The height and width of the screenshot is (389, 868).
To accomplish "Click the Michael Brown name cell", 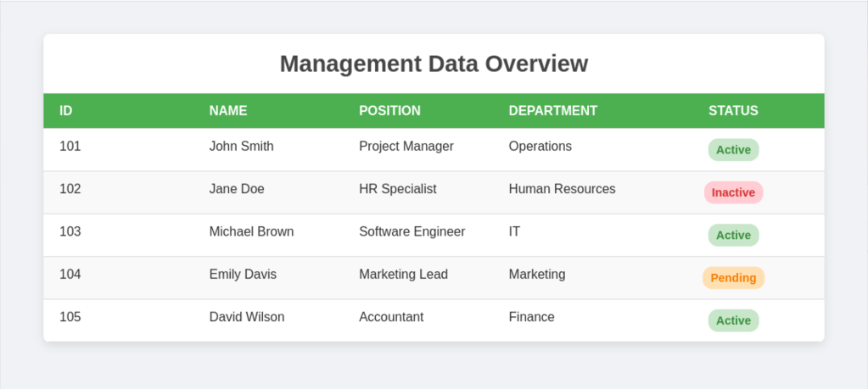I will (251, 231).
